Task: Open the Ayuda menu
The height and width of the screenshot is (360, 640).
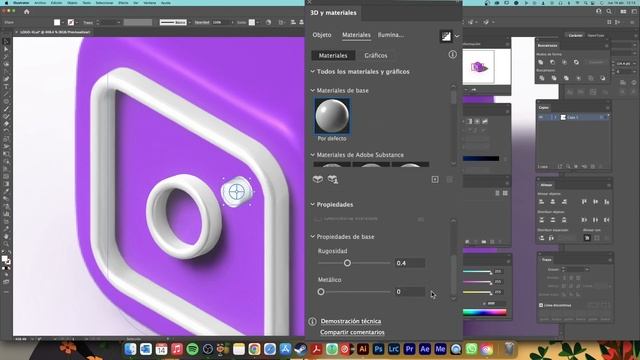Action: click(x=166, y=2)
